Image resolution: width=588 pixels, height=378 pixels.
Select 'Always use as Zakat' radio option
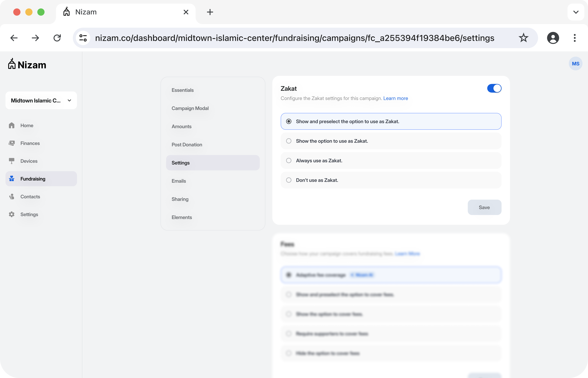(x=289, y=161)
